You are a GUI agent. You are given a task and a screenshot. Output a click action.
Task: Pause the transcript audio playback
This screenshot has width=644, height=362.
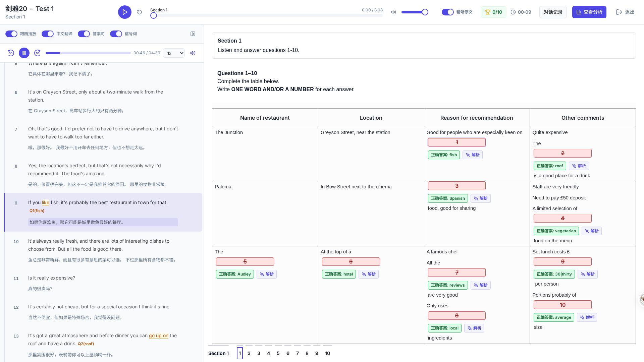[24, 53]
